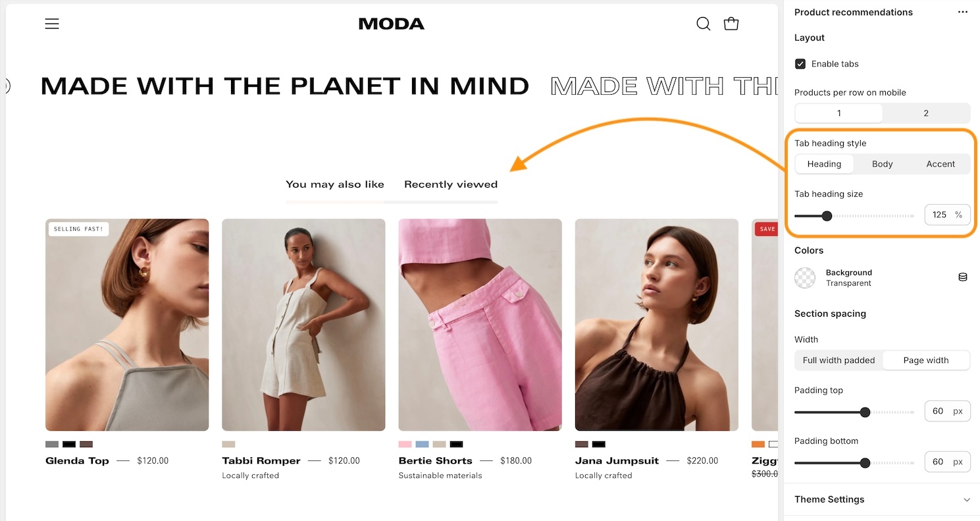Image resolution: width=980 pixels, height=521 pixels.
Task: Open the shopping bag cart icon
Action: pos(731,24)
